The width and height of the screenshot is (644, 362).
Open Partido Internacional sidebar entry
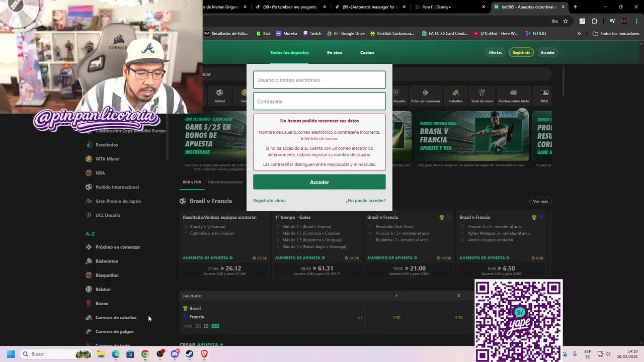coord(117,187)
